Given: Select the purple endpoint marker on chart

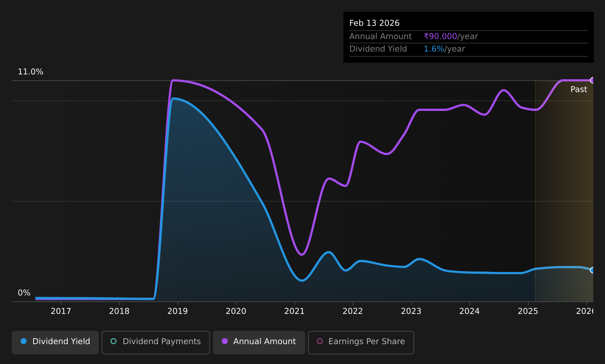Looking at the screenshot, I should coord(592,80).
